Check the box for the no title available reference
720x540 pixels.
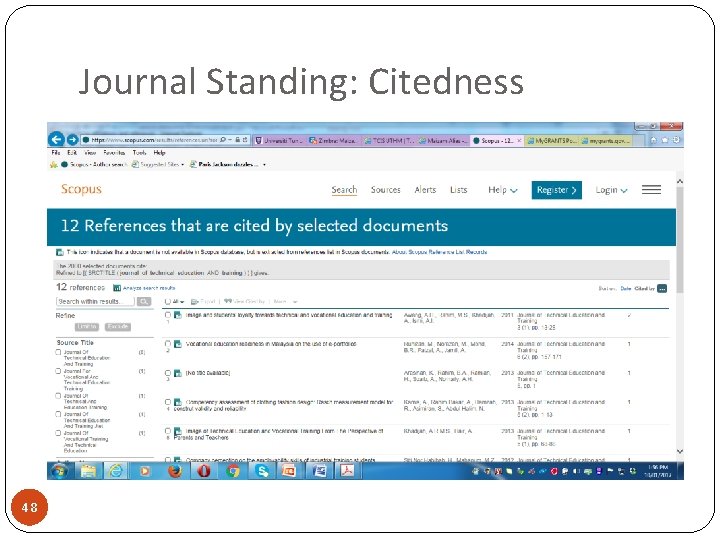[x=168, y=373]
